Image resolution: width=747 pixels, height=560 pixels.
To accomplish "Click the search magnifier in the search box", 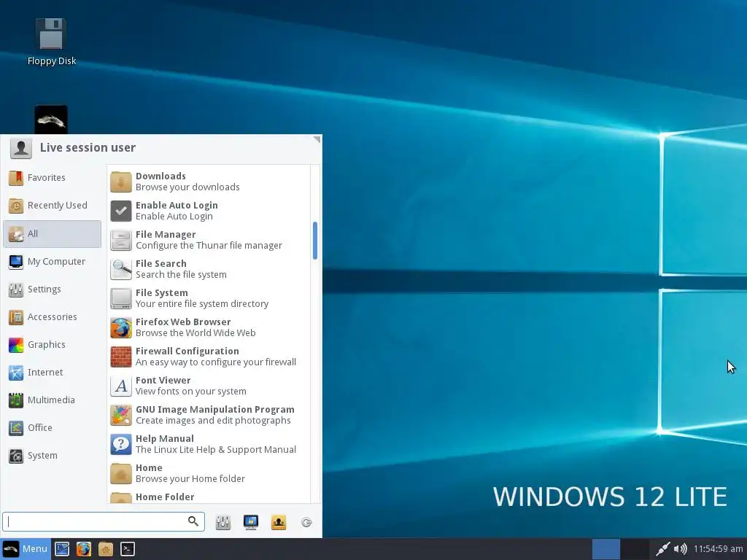I will click(x=193, y=521).
